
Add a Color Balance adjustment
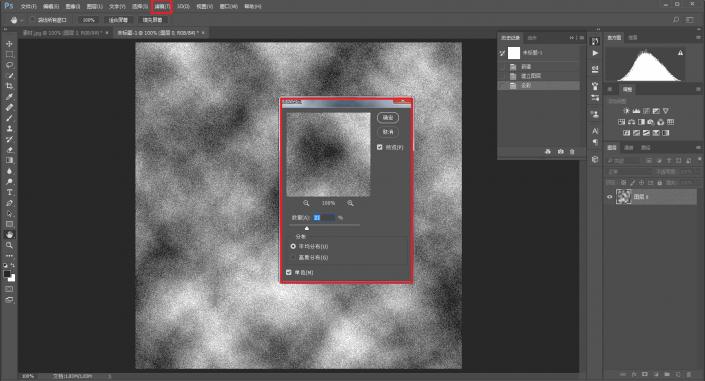coord(631,122)
